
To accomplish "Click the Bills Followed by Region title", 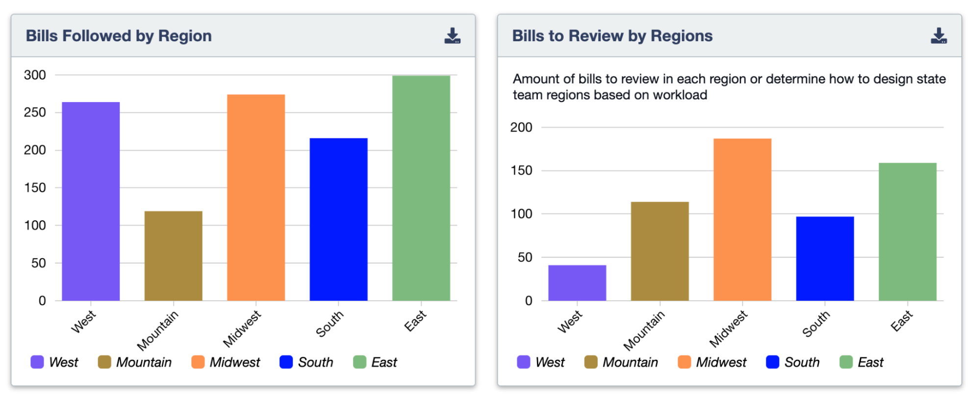I will tap(119, 35).
